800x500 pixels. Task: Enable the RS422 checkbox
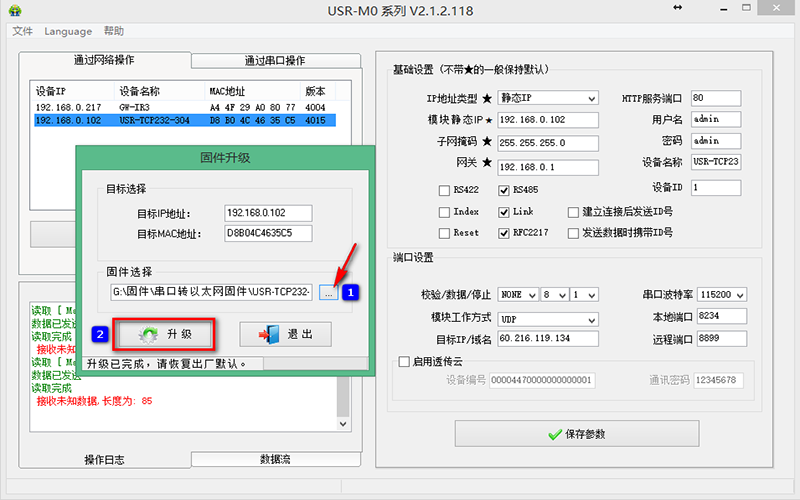[x=445, y=190]
